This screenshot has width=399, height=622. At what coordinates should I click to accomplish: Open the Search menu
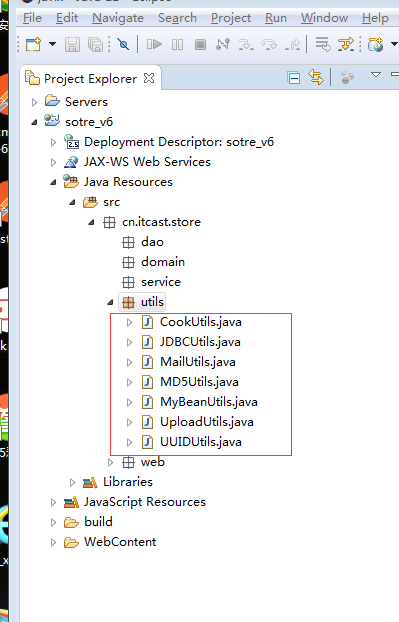(x=177, y=18)
